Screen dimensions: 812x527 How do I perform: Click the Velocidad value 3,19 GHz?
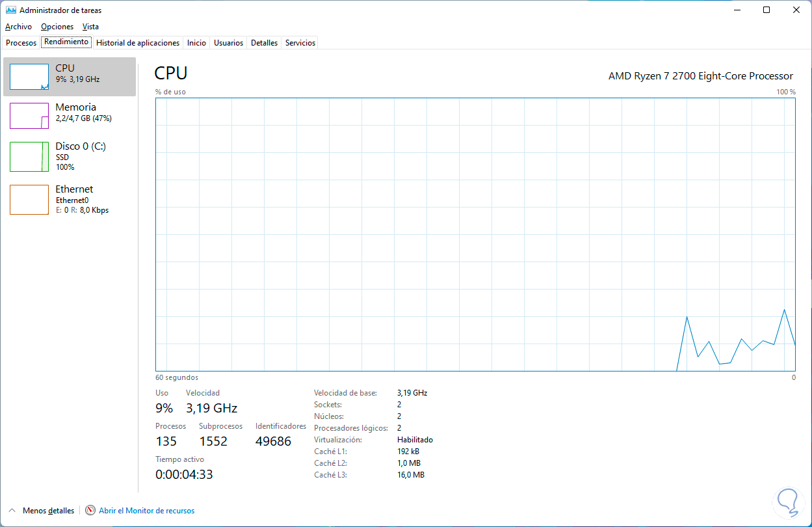[211, 408]
